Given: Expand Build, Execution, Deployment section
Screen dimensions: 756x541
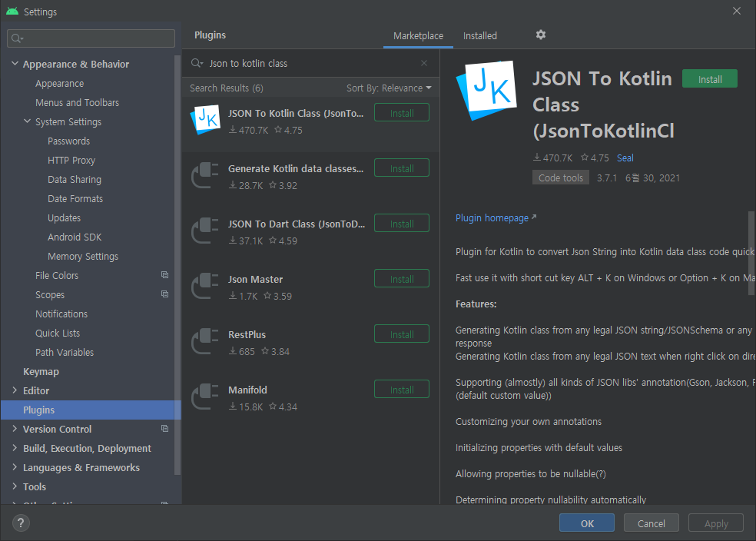Looking at the screenshot, I should 15,448.
